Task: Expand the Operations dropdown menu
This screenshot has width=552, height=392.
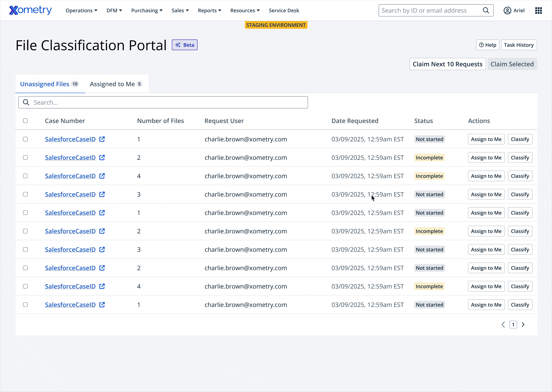Action: point(81,10)
